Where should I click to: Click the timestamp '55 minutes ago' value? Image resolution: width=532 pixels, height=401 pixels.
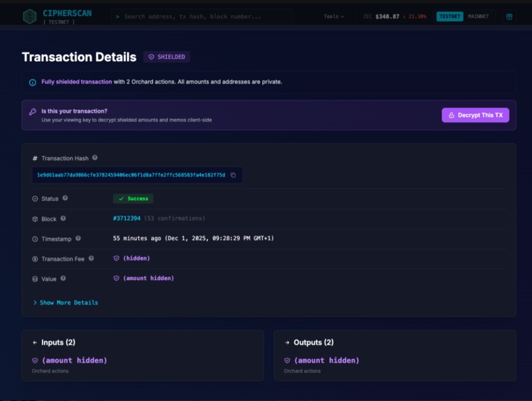pos(194,239)
